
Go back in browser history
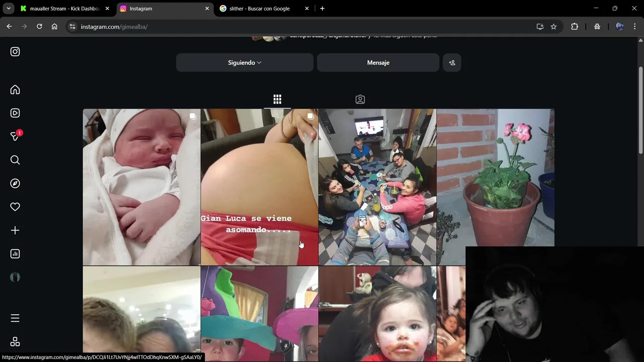pos(9,27)
